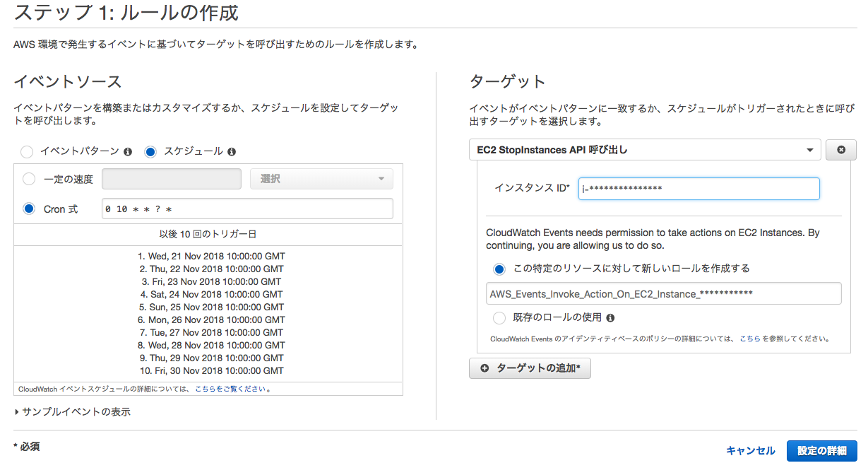
Task: Remove target with the x button
Action: [x=840, y=150]
